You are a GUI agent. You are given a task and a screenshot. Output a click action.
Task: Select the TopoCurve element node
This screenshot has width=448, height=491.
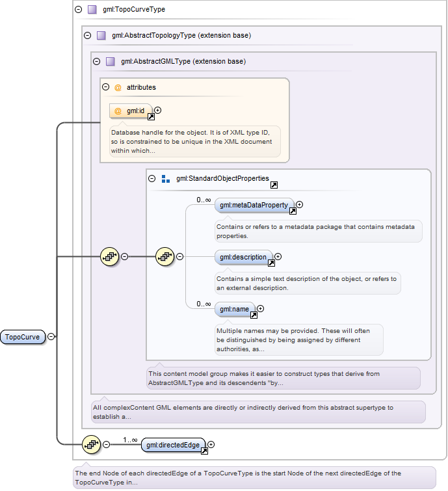pos(23,337)
